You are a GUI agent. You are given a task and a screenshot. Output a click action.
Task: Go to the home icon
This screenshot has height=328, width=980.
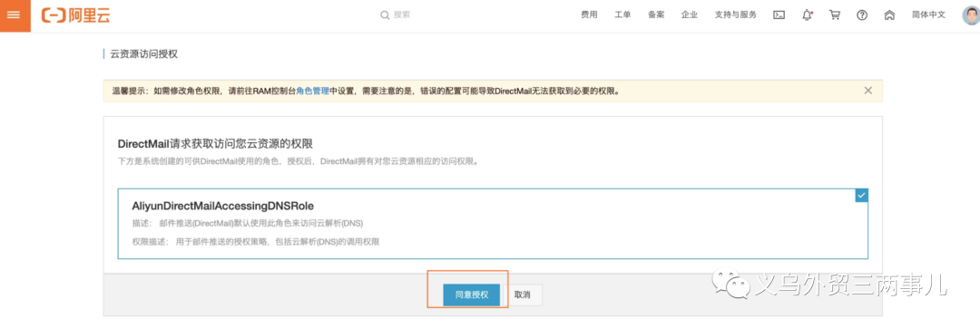889,15
